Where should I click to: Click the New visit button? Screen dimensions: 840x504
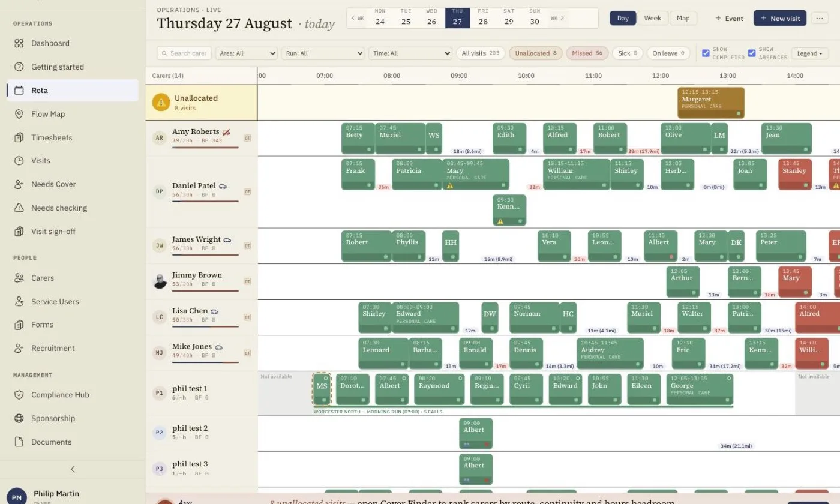pos(780,18)
